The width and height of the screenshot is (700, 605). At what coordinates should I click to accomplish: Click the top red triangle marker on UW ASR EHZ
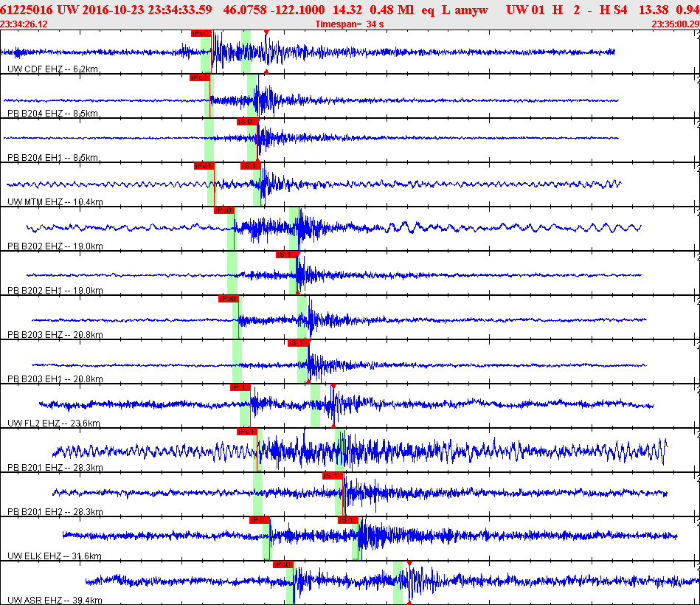409,564
